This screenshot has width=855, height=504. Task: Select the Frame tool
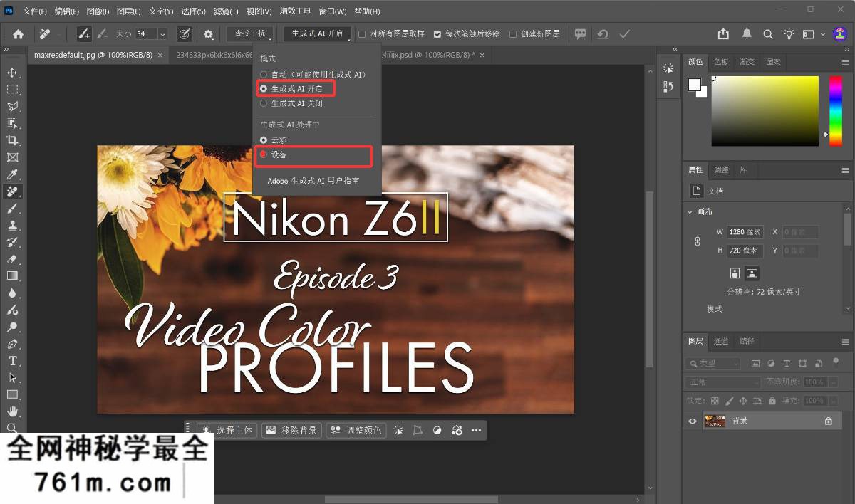point(12,157)
